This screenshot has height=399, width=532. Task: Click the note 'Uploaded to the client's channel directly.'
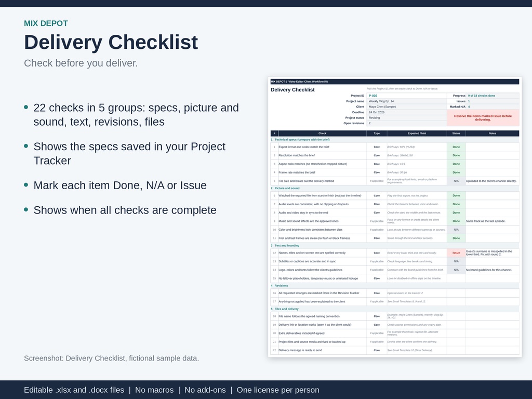click(x=491, y=181)
